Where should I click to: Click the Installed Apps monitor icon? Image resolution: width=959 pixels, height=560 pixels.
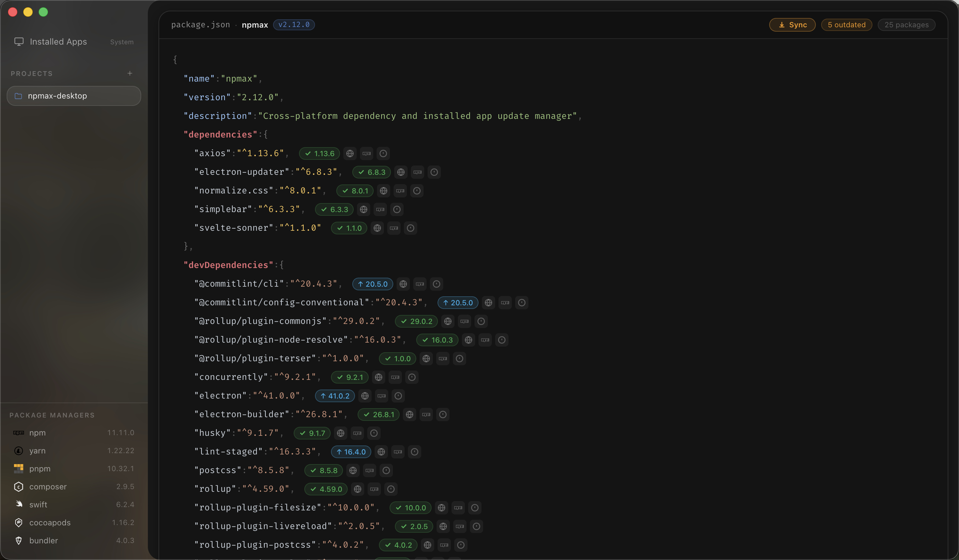tap(19, 42)
